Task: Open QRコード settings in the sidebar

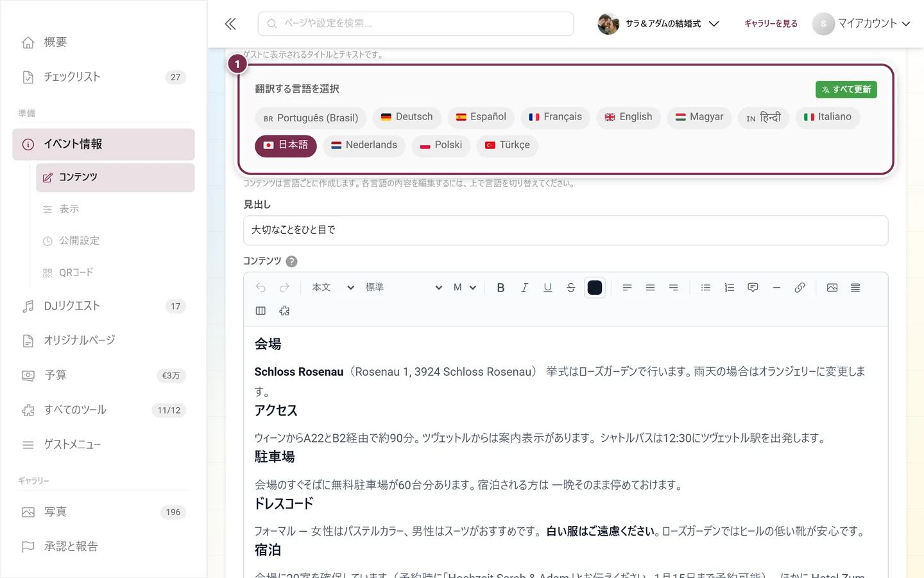Action: click(116, 273)
